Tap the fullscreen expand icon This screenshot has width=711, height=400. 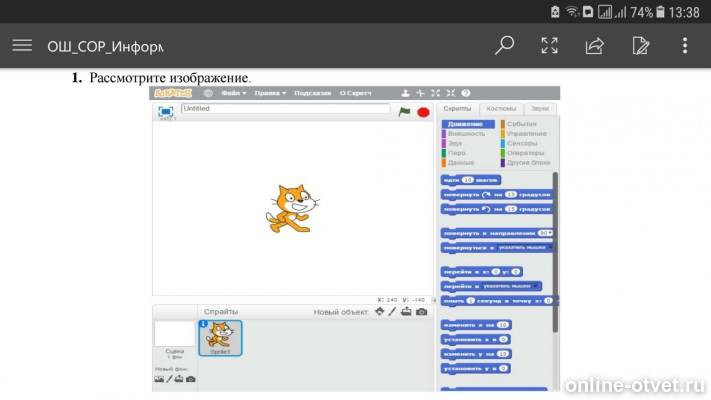click(x=549, y=45)
